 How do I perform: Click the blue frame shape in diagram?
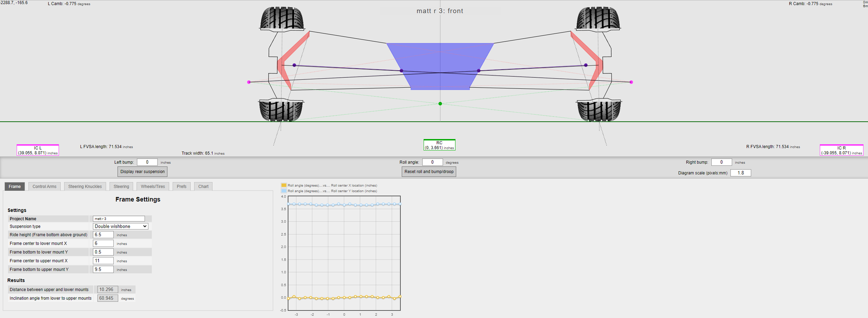440,56
